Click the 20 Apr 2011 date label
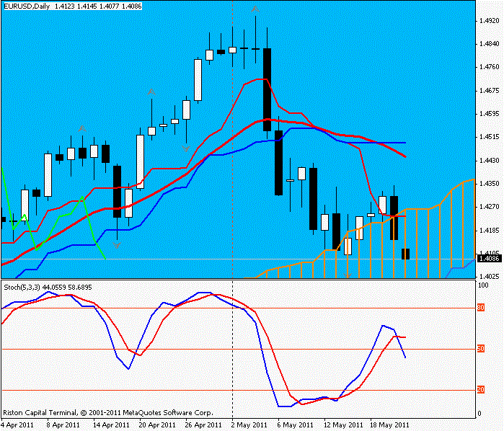 (157, 425)
